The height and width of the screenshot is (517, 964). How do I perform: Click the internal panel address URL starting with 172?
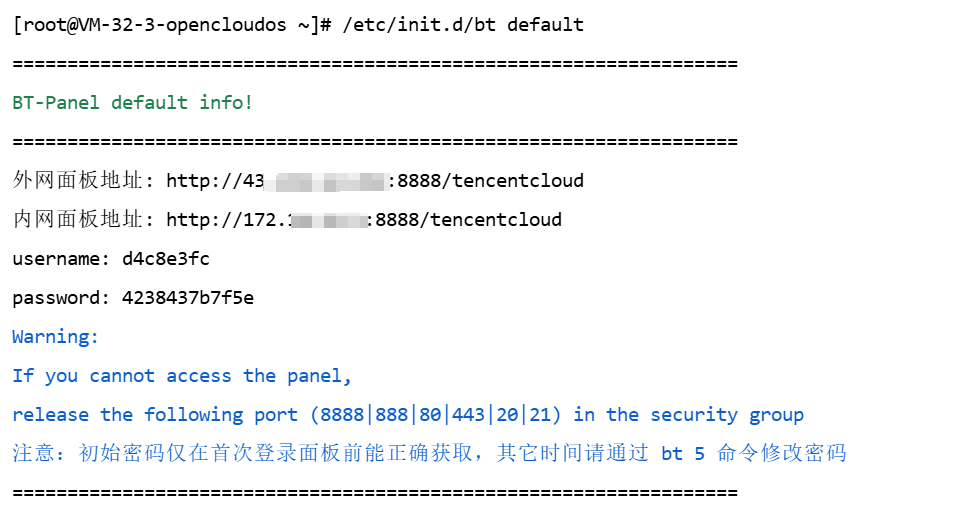tap(363, 219)
